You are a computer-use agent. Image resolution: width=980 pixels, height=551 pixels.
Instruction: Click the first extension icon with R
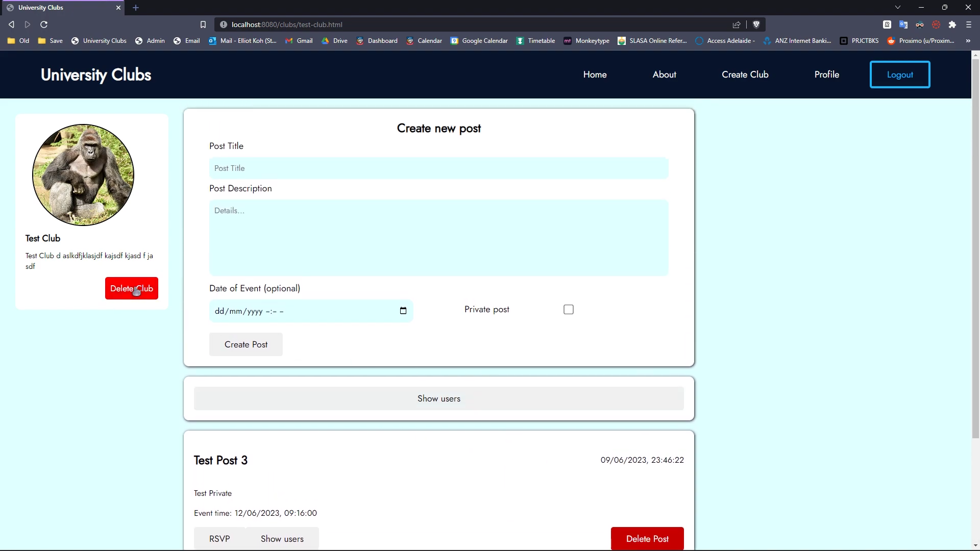[887, 24]
